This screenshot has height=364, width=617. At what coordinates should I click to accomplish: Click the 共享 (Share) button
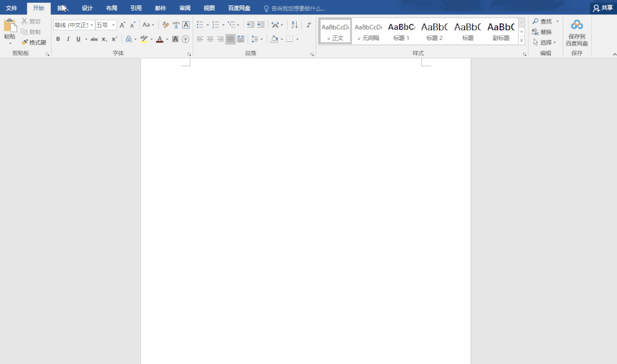pyautogui.click(x=603, y=8)
